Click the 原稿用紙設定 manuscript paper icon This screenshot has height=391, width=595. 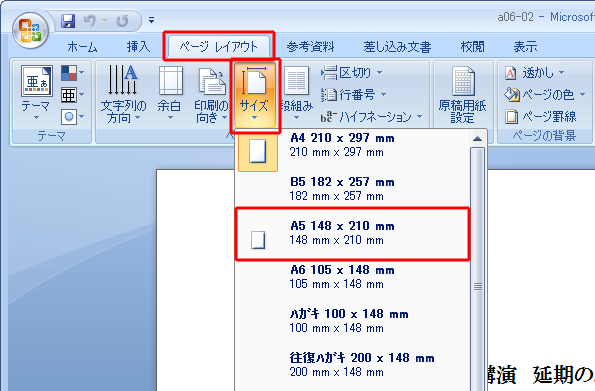coord(463,94)
